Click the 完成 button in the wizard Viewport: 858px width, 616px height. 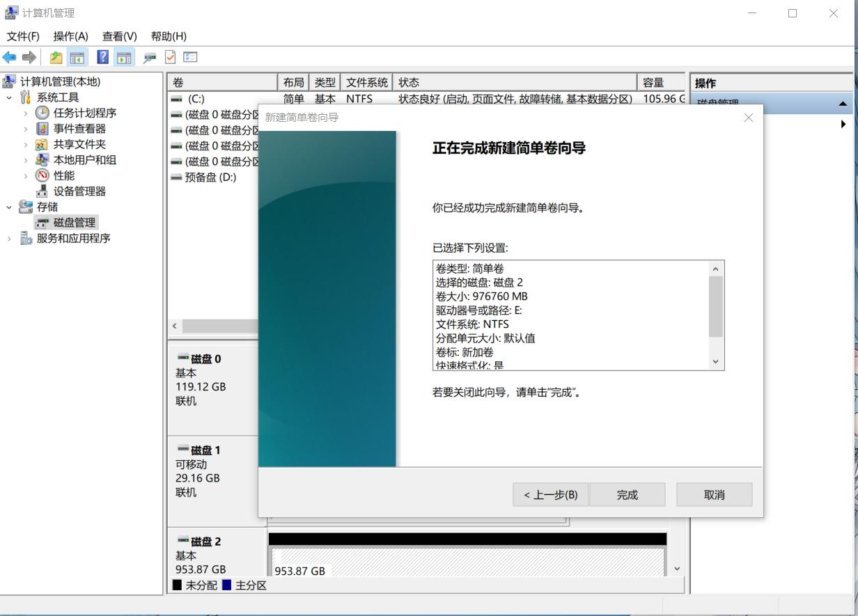[x=627, y=494]
